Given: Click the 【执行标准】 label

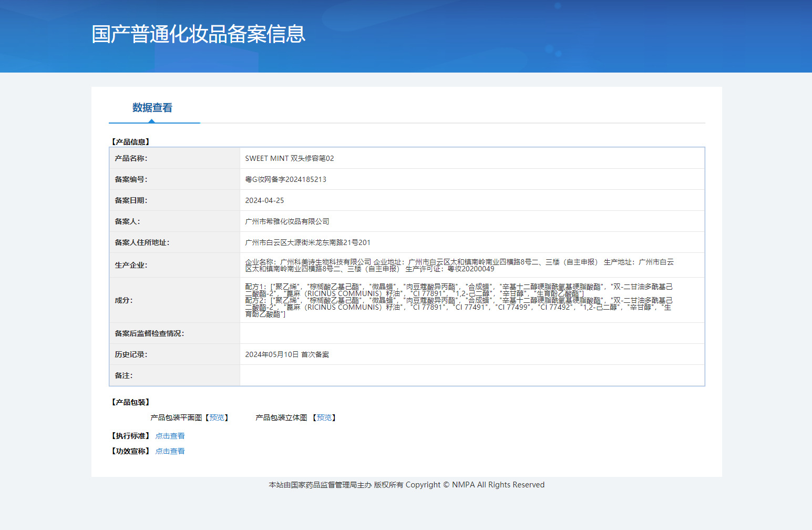Looking at the screenshot, I should tap(130, 436).
